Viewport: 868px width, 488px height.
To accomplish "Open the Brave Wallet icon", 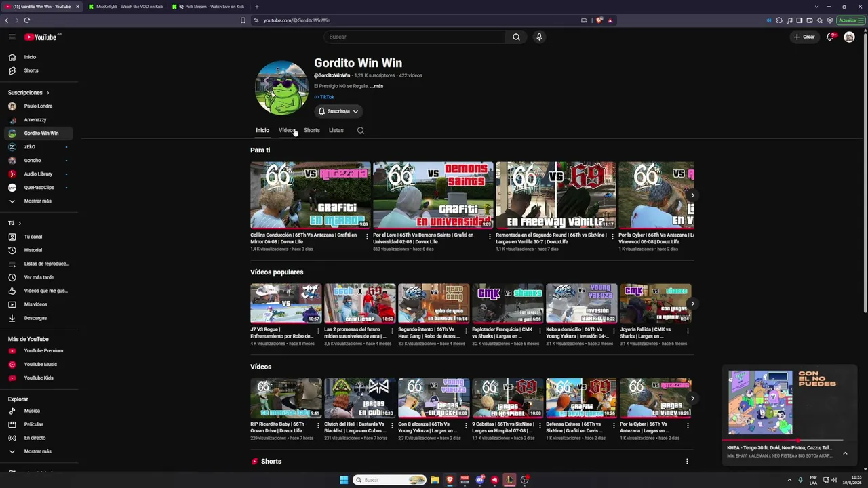I will coord(810,20).
